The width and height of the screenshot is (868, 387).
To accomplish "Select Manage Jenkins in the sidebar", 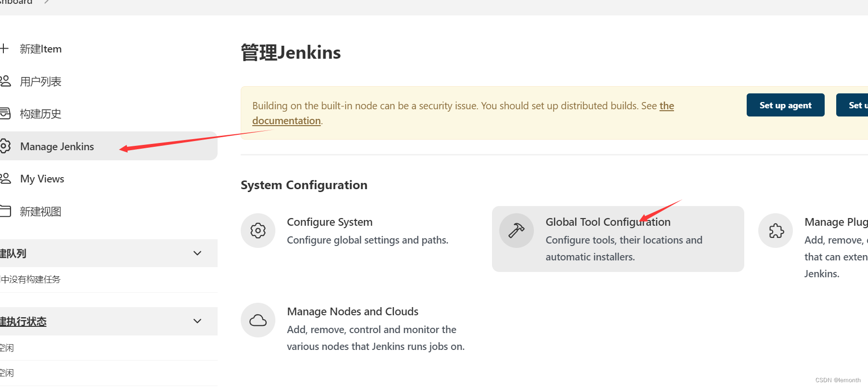I will [x=109, y=146].
